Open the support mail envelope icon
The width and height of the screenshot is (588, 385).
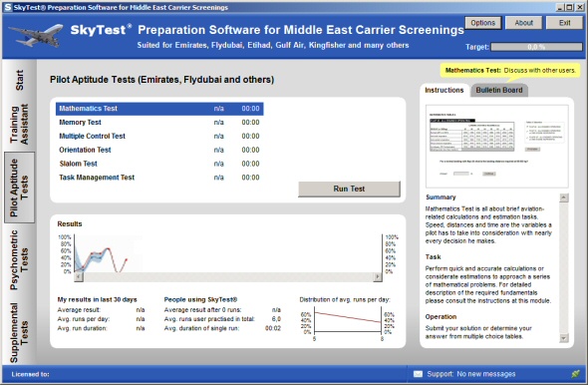pyautogui.click(x=418, y=374)
